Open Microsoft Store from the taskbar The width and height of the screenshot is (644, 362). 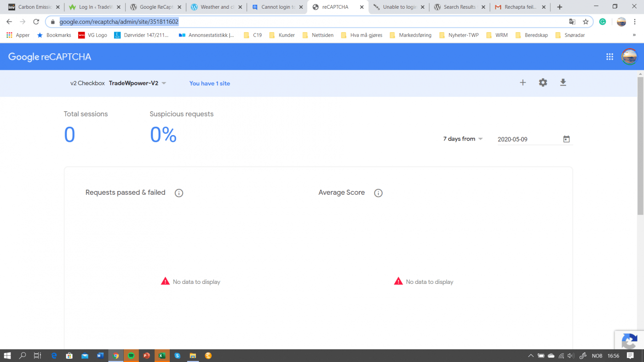click(69, 356)
